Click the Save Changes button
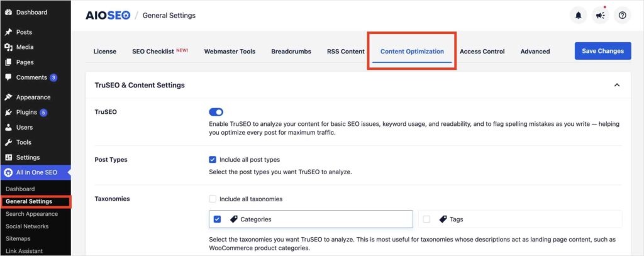The image size is (644, 256). (602, 51)
